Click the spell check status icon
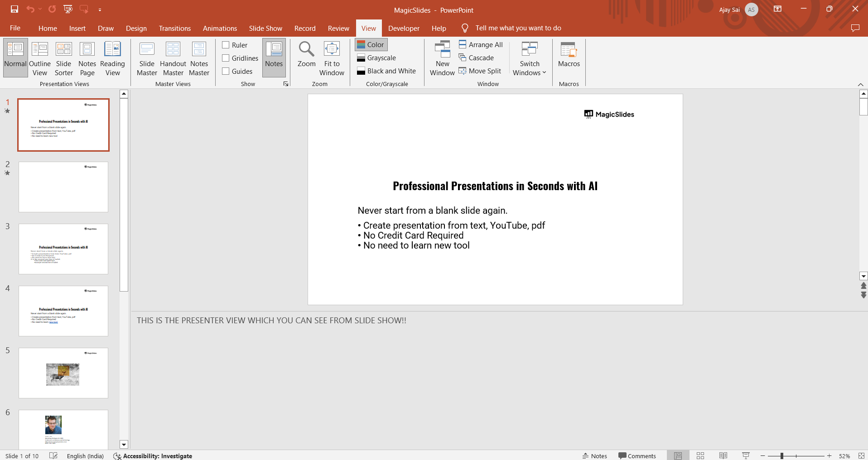868x460 pixels. 53,455
